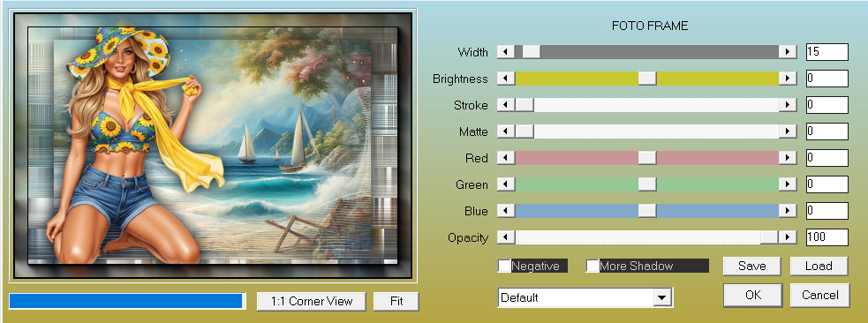Confirm with the OK button
868x323 pixels.
click(x=753, y=296)
